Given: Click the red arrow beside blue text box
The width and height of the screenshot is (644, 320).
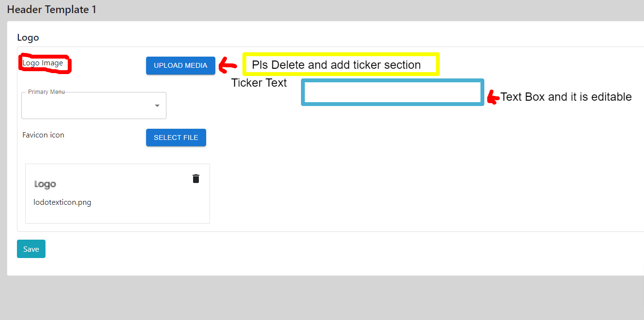Looking at the screenshot, I should pyautogui.click(x=493, y=98).
